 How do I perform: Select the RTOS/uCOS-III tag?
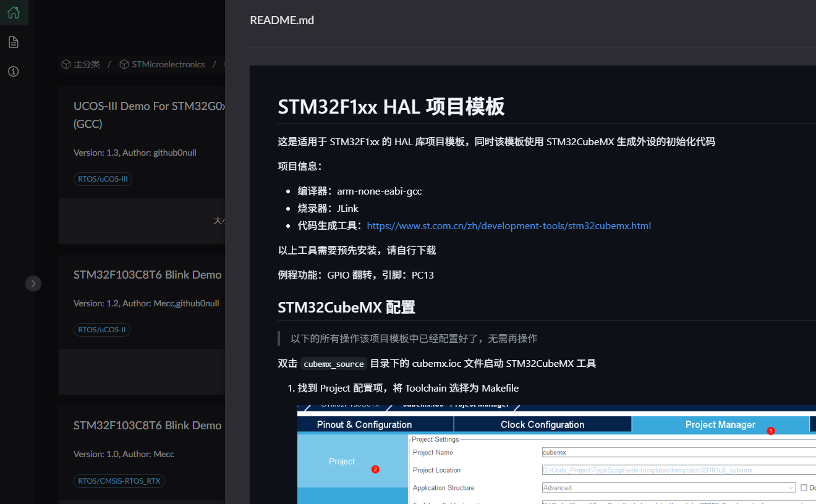pyautogui.click(x=103, y=179)
